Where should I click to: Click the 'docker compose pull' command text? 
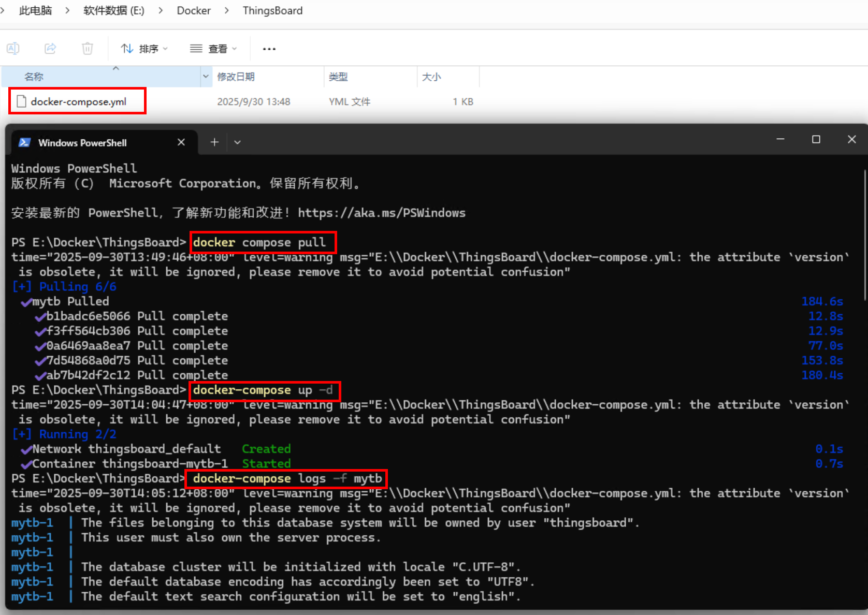pyautogui.click(x=259, y=242)
